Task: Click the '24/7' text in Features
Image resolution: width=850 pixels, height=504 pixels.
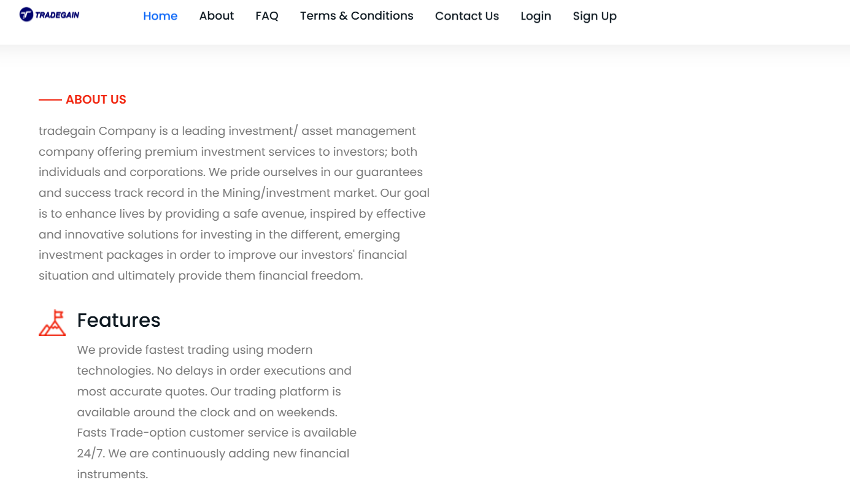Action: 90,453
